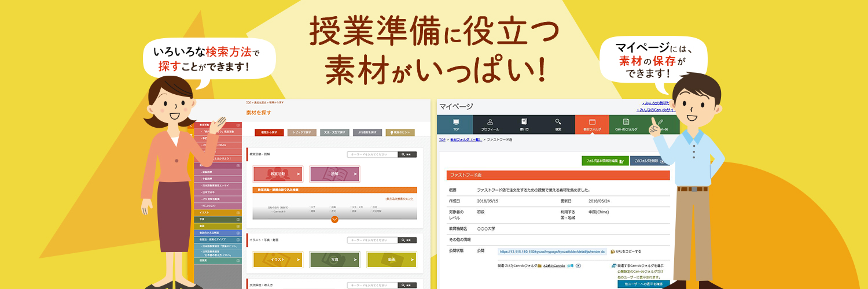The width and height of the screenshot is (868, 289).
Task: Expand the イラスト sidebar section
Action: tap(238, 213)
